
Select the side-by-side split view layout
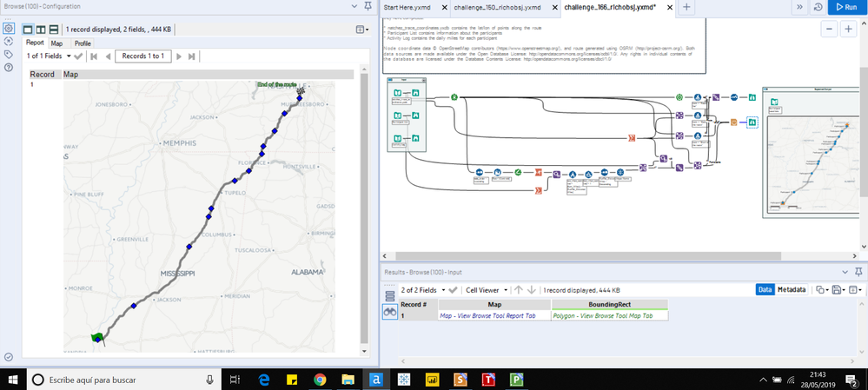click(41, 30)
